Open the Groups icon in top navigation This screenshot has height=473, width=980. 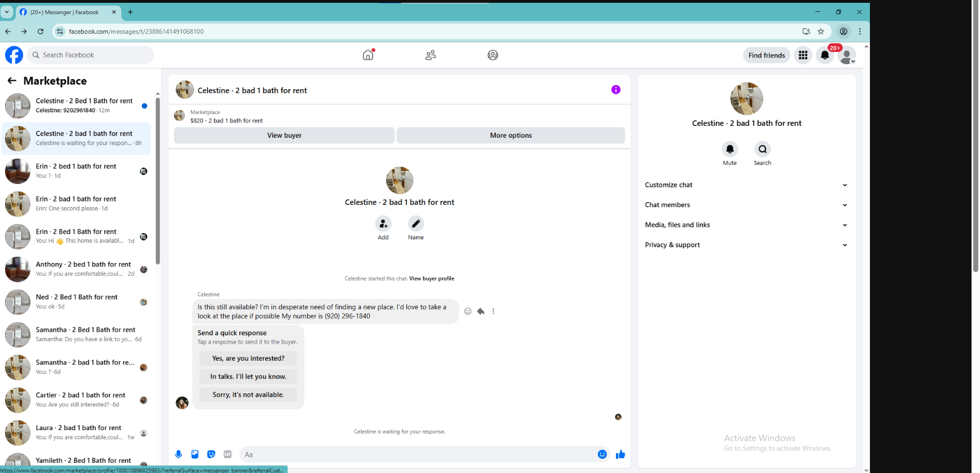pos(493,55)
